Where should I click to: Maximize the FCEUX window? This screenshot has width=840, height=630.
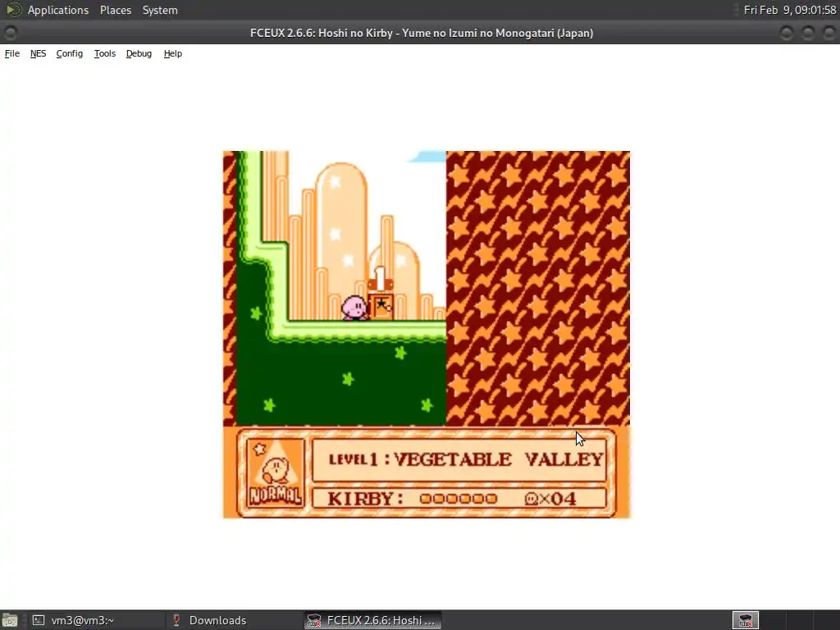click(807, 33)
